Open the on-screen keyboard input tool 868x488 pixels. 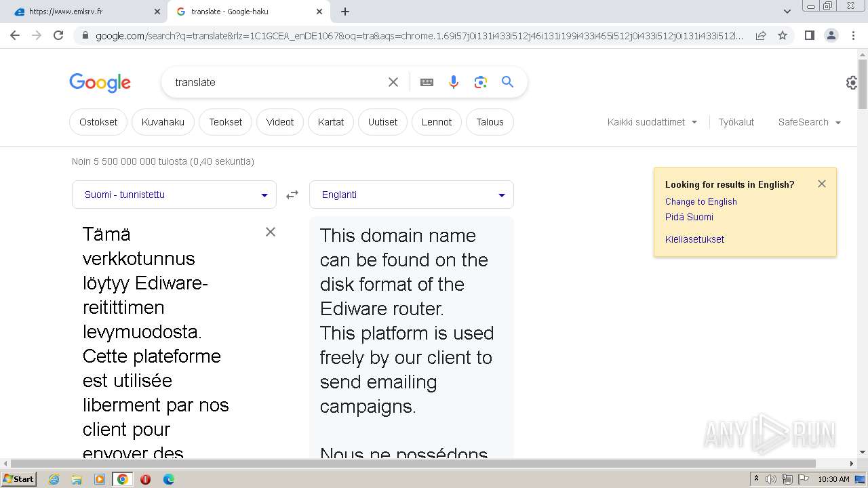427,82
